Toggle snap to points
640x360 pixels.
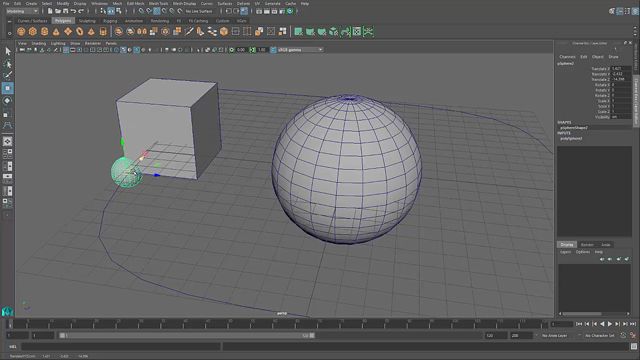coord(157,11)
